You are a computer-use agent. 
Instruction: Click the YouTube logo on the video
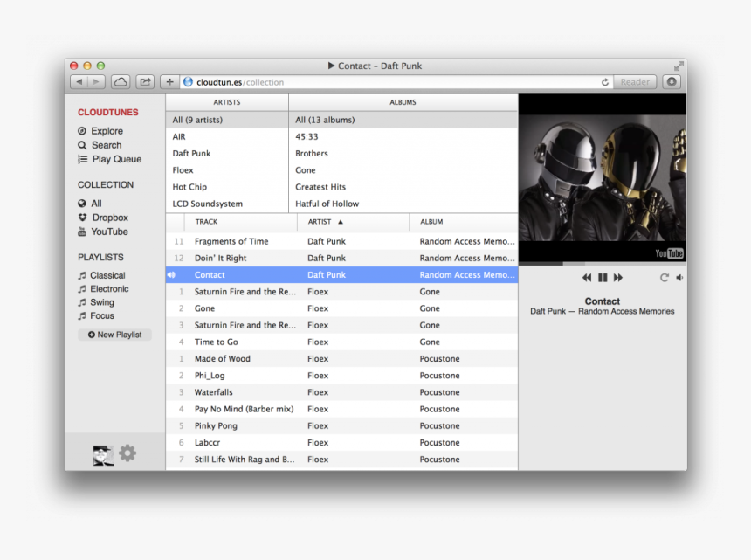pos(669,253)
